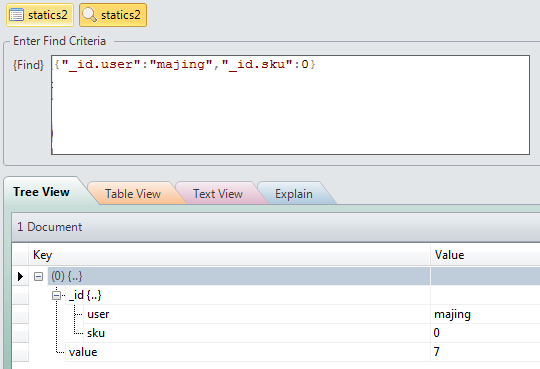The image size is (540, 369).
Task: Click inside the Find criteria text box
Action: [x=290, y=105]
